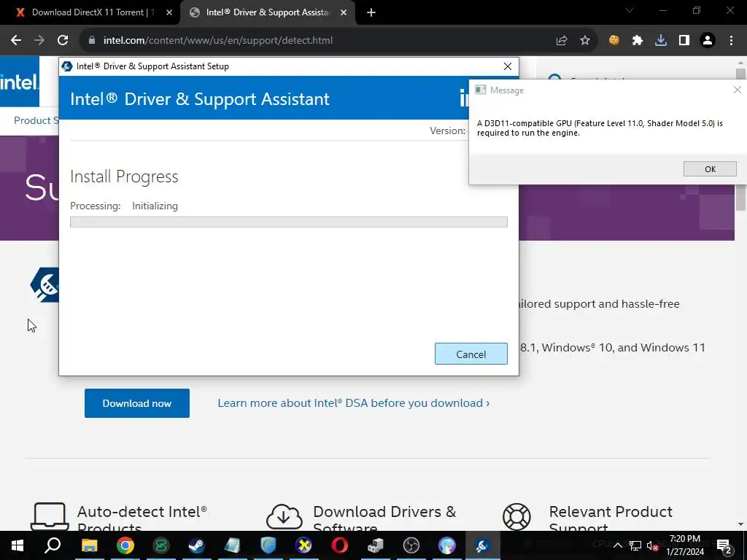Image resolution: width=747 pixels, height=560 pixels.
Task: Open Chrome tab search chevron
Action: tap(630, 10)
